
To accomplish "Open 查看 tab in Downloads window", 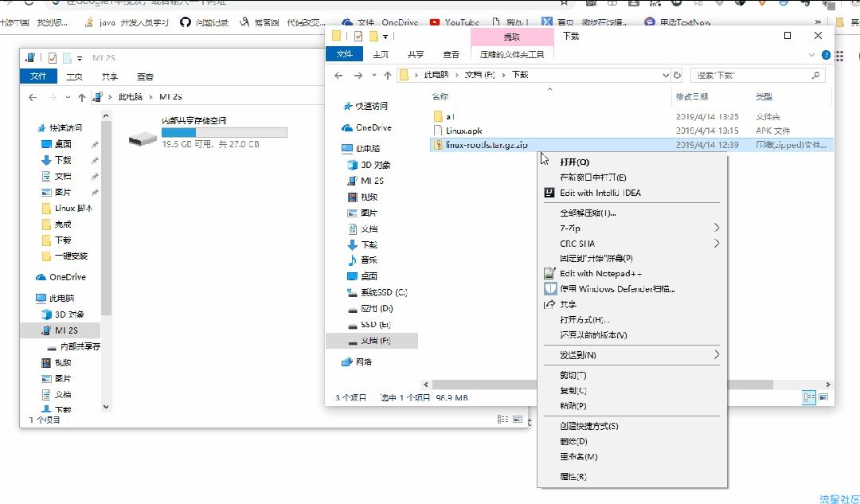I will (x=451, y=54).
